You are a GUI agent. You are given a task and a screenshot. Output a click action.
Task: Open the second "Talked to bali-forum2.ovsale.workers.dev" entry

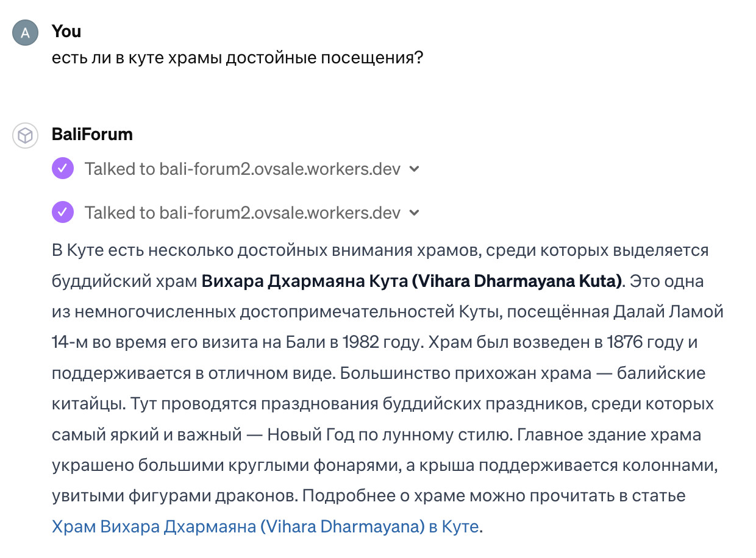[x=242, y=212]
